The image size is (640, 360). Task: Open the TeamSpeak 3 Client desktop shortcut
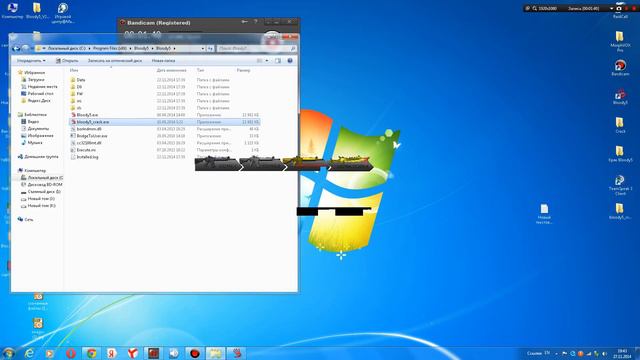coord(620,184)
